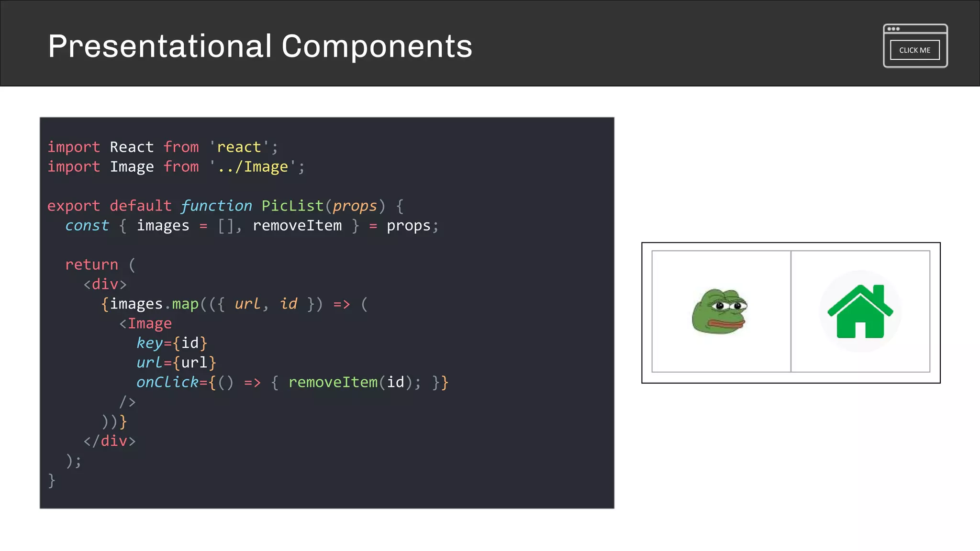
Task: Click the 'images.map' expression in code
Action: 154,304
